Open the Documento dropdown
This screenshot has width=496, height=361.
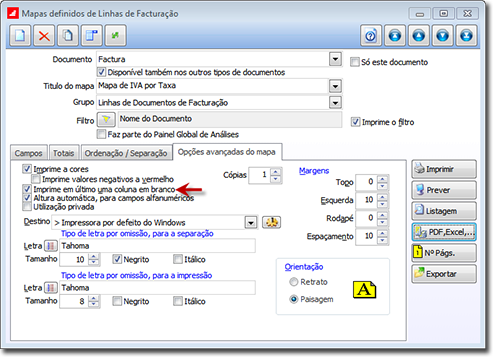pyautogui.click(x=335, y=59)
